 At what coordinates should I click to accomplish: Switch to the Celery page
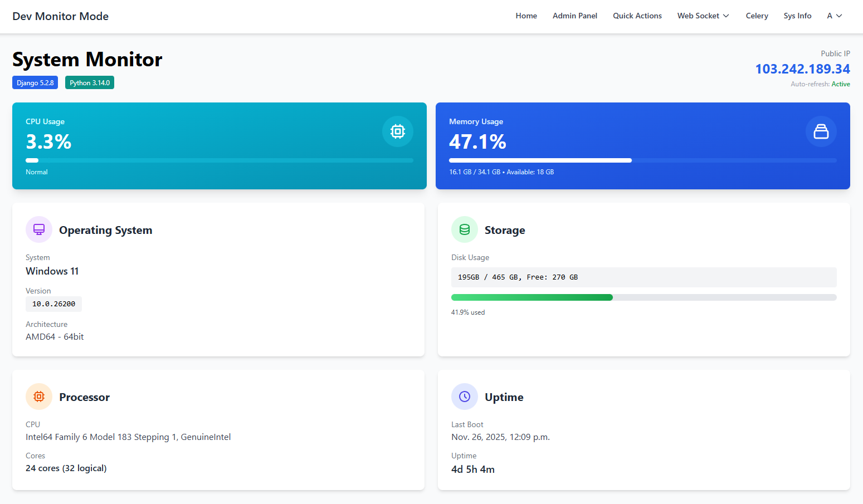[x=757, y=16]
